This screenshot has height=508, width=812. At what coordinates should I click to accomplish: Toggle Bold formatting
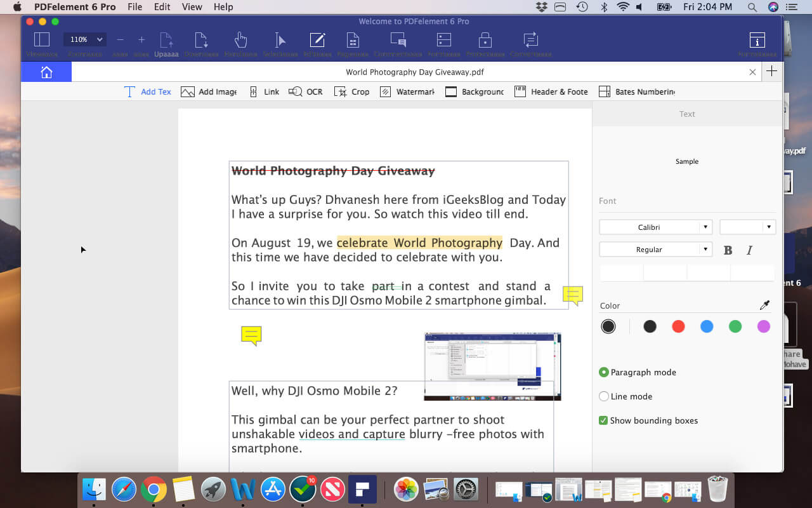pyautogui.click(x=728, y=250)
